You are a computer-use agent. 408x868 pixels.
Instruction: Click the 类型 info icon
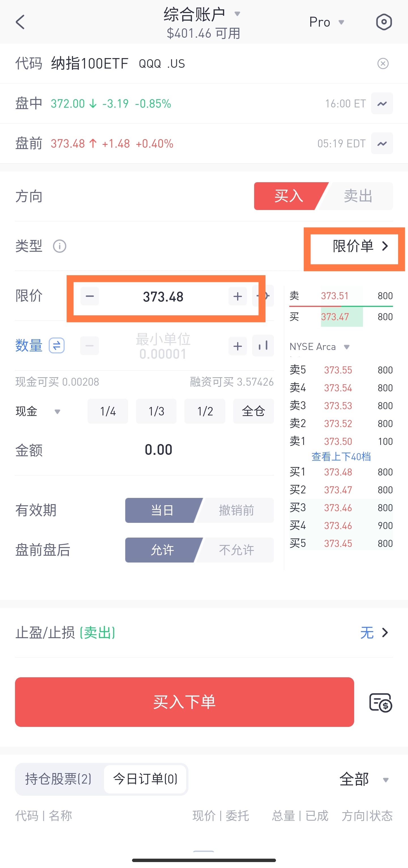click(59, 246)
